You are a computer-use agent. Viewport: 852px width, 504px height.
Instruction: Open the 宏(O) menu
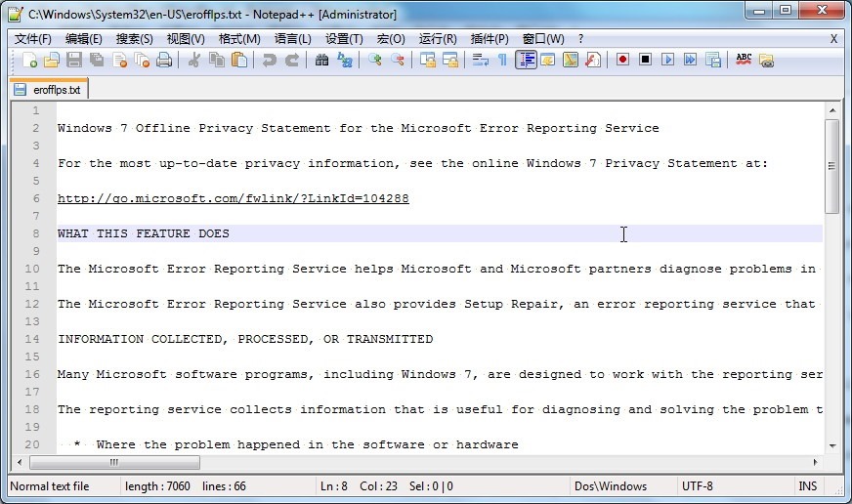click(x=391, y=39)
